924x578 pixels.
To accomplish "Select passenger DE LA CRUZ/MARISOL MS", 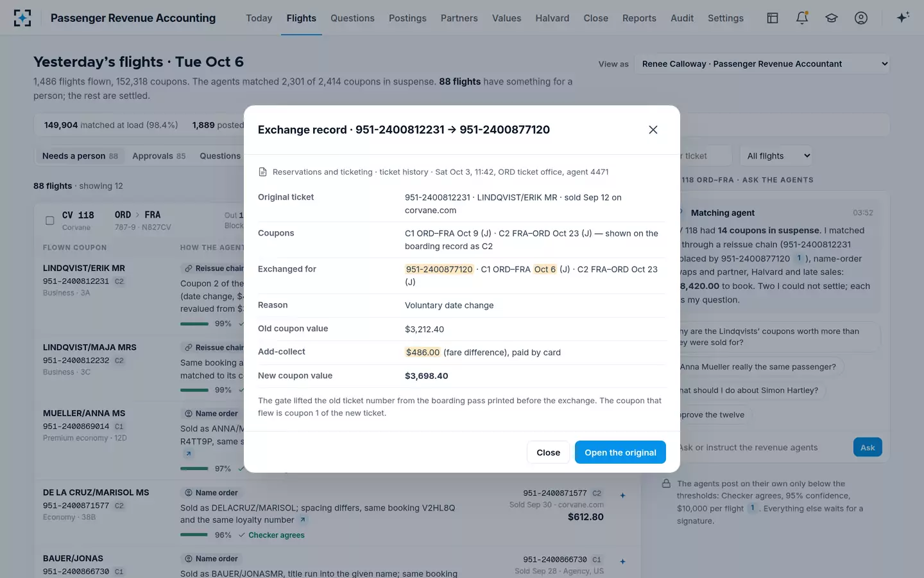I will [x=96, y=493].
